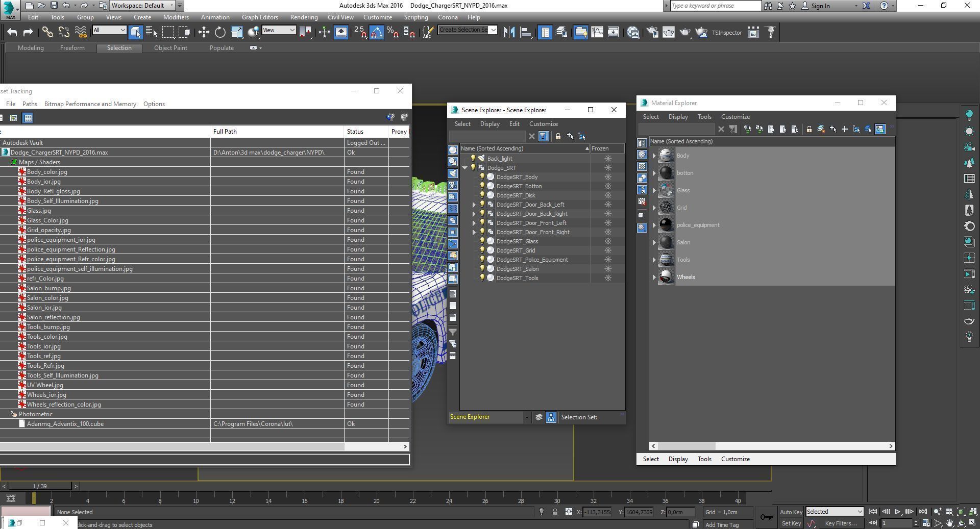This screenshot has height=529, width=980.
Task: Open the reference coordinate View dropdown
Action: point(279,30)
